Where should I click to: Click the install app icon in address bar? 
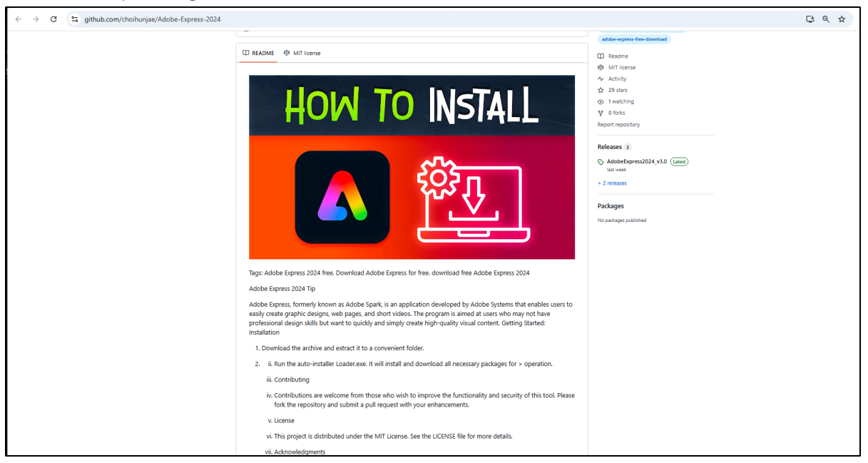[810, 19]
